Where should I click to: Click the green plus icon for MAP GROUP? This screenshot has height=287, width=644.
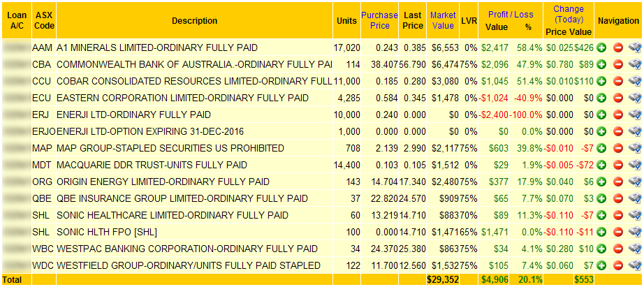(x=602, y=148)
